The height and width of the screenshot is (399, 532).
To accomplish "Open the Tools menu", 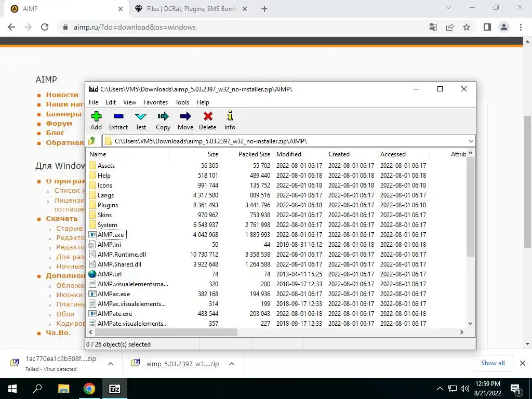I will click(x=182, y=102).
